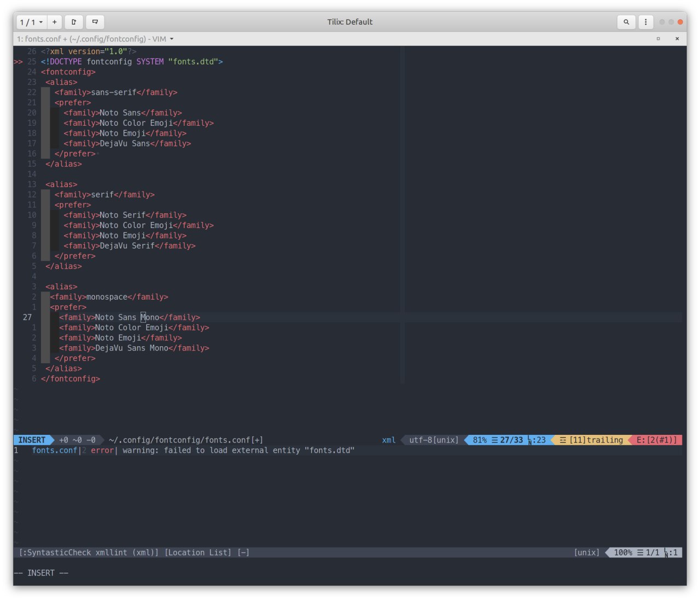Screen dimensions: 700x600
Task: Click the xml filetype indicator in the statusline
Action: pos(389,440)
